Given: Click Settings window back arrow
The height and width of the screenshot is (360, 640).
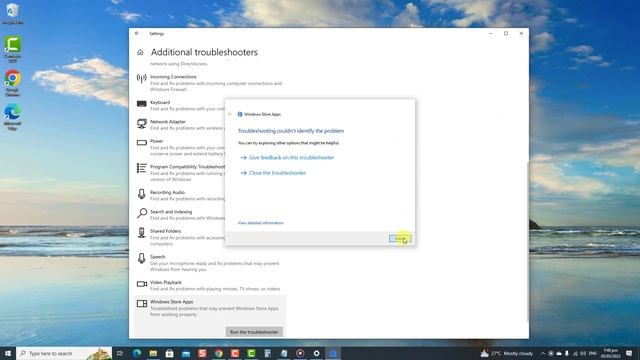Looking at the screenshot, I should pyautogui.click(x=137, y=33).
